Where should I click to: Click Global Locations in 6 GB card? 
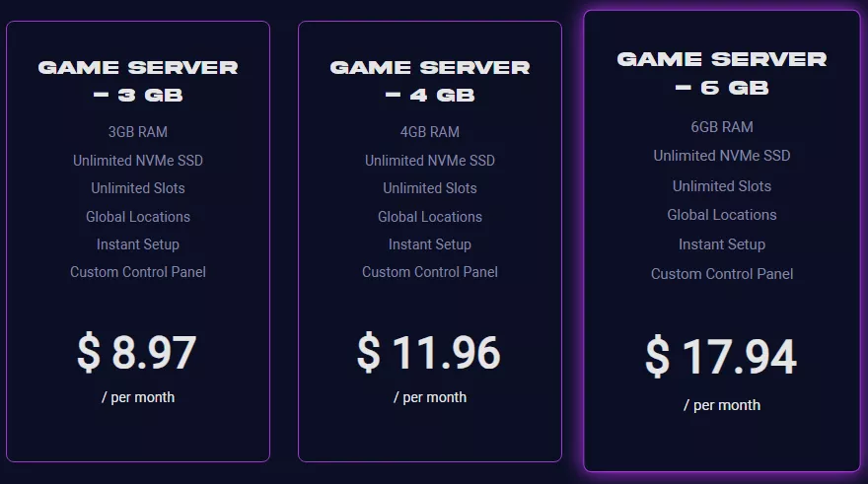[x=722, y=215]
